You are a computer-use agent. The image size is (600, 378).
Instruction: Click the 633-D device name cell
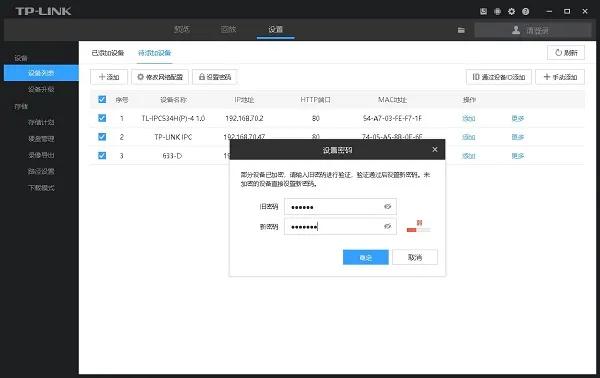pyautogui.click(x=172, y=156)
